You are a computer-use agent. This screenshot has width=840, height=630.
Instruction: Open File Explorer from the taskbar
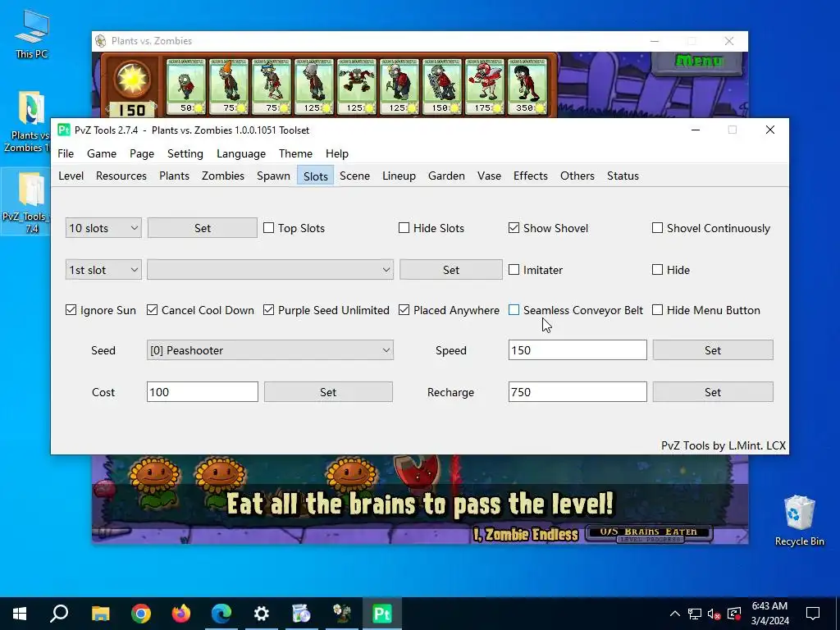point(100,614)
